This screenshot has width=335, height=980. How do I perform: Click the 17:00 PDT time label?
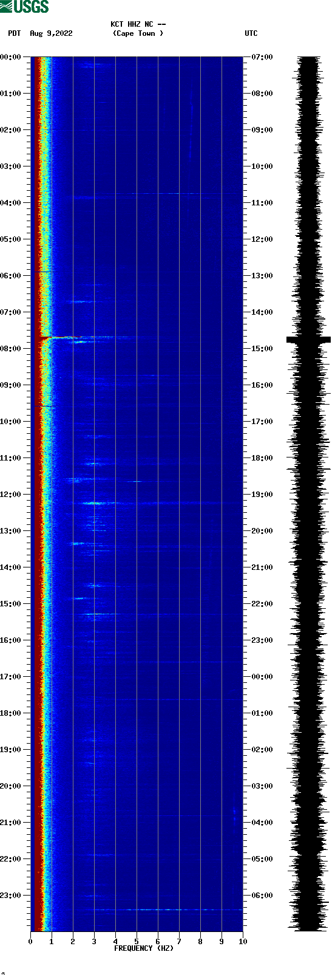(x=11, y=677)
